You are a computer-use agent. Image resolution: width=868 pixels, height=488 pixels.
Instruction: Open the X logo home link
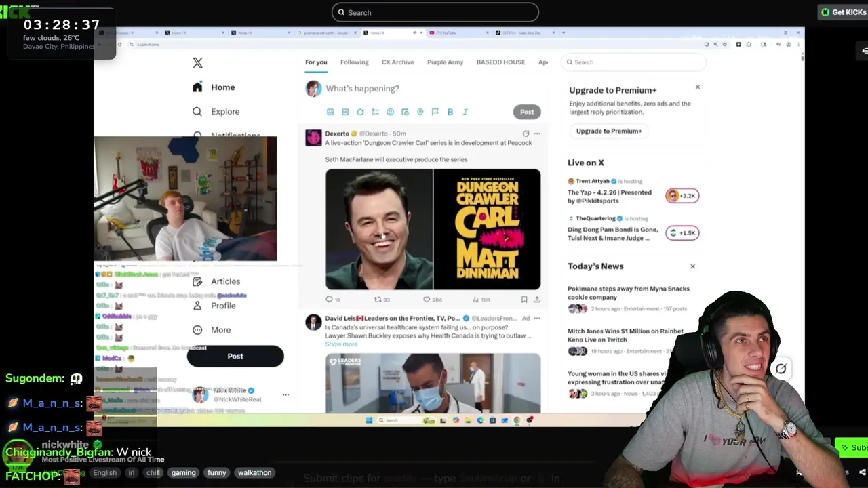pos(197,63)
